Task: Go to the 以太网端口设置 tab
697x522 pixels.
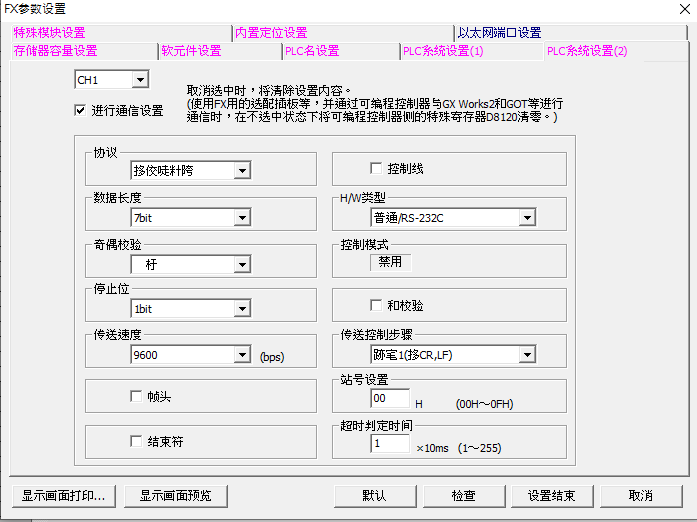Action: [x=499, y=33]
